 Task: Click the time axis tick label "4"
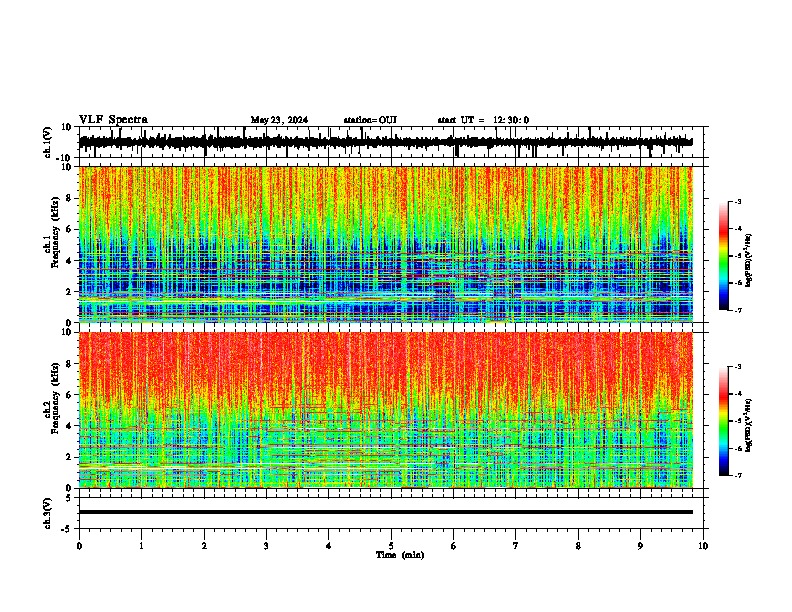pyautogui.click(x=329, y=546)
